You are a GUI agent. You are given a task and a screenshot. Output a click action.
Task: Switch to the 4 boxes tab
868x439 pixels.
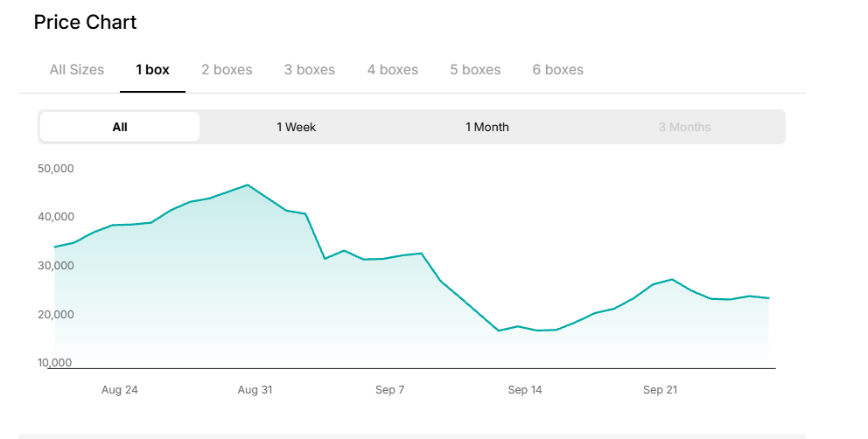point(393,70)
